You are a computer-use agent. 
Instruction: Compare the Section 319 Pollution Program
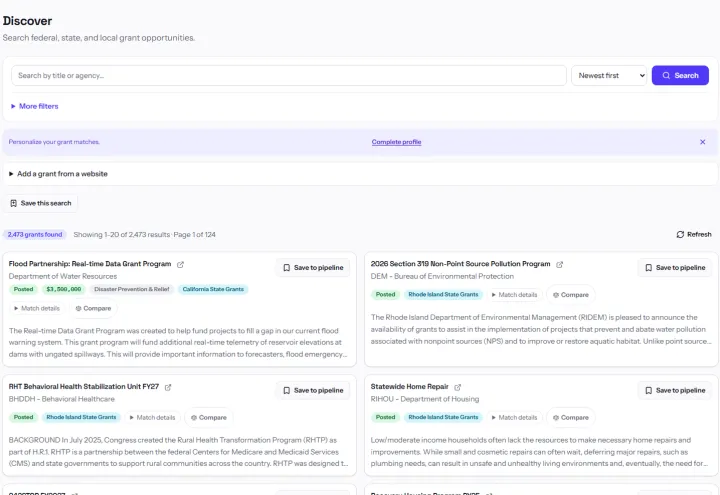[571, 295]
